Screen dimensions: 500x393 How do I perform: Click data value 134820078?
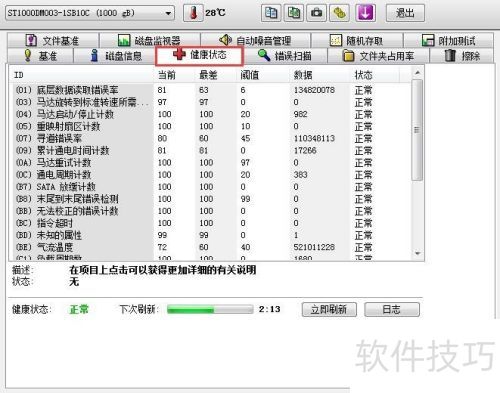[314, 90]
